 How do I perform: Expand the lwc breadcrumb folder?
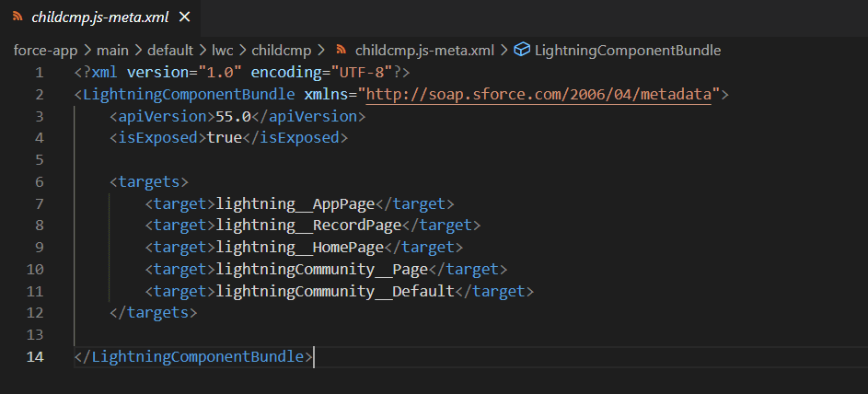click(223, 50)
